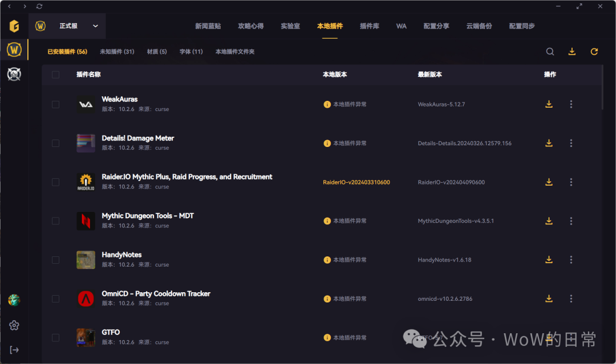This screenshot has height=364, width=616.
Task: Open more options for WeakAuras
Action: (x=571, y=104)
